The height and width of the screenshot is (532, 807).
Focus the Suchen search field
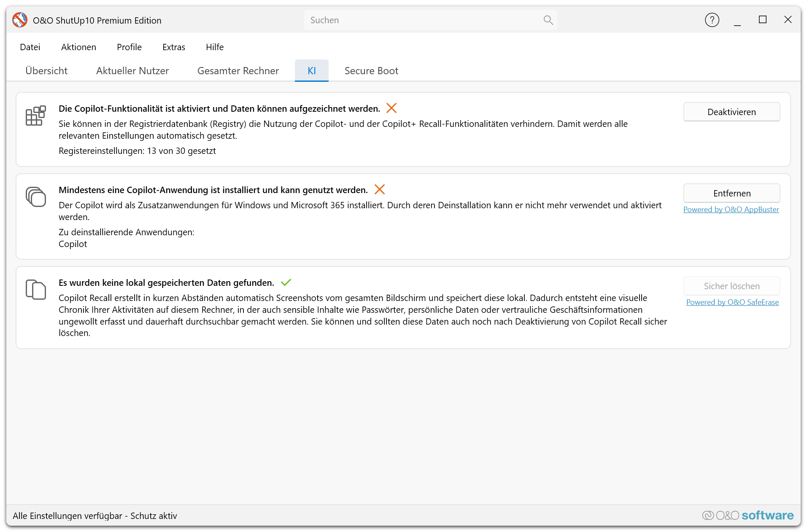pos(431,20)
